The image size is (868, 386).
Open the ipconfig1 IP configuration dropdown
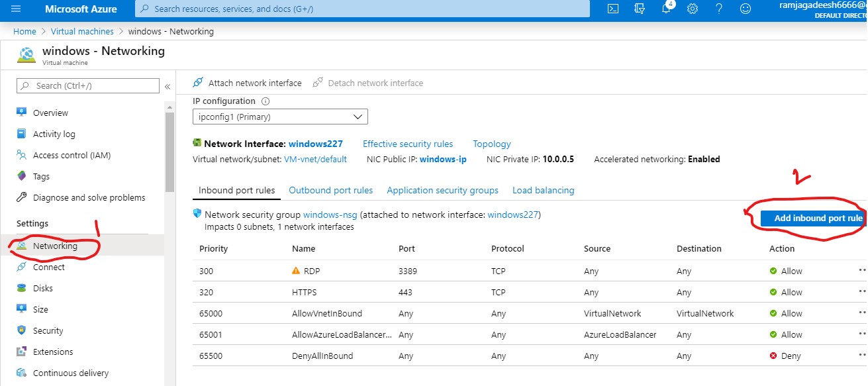pos(279,116)
